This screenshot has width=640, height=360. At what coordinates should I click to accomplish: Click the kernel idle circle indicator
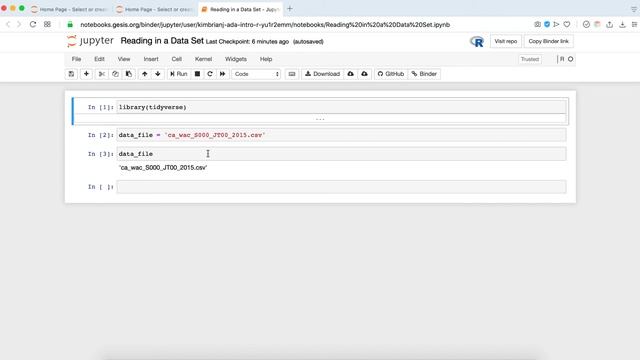click(x=571, y=59)
